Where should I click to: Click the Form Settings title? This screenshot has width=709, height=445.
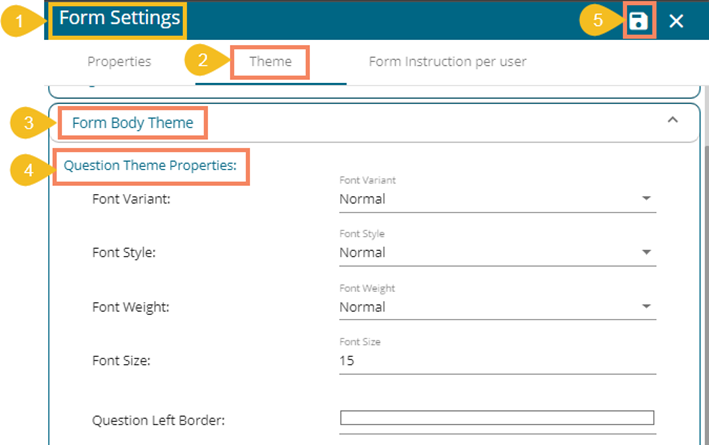pyautogui.click(x=119, y=18)
